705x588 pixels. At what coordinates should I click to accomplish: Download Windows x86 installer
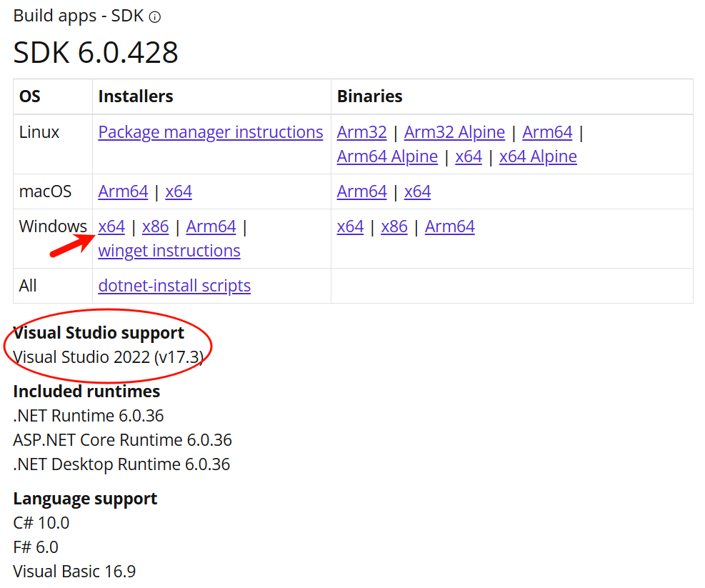coord(156,226)
